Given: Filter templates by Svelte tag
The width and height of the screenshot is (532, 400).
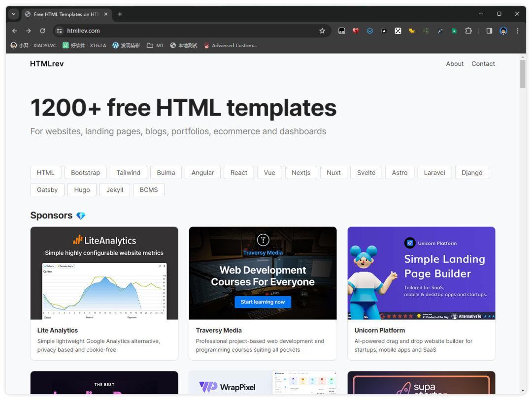Looking at the screenshot, I should pyautogui.click(x=366, y=173).
